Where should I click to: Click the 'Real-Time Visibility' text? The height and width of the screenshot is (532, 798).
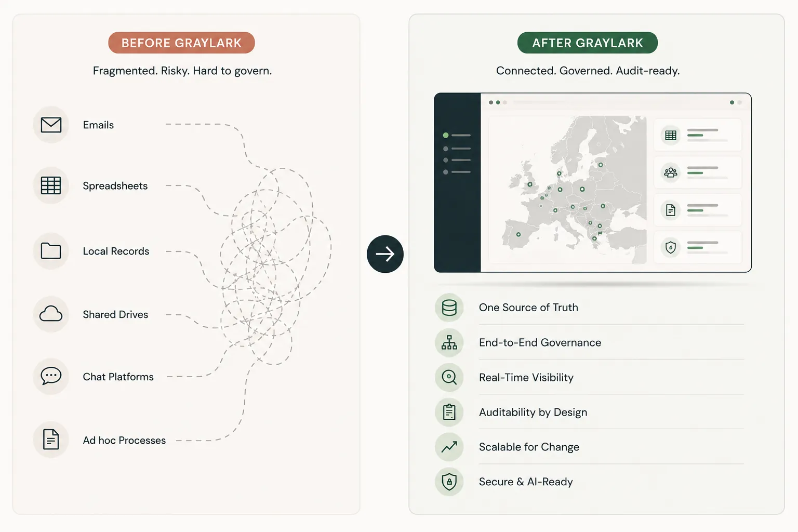[x=526, y=378]
